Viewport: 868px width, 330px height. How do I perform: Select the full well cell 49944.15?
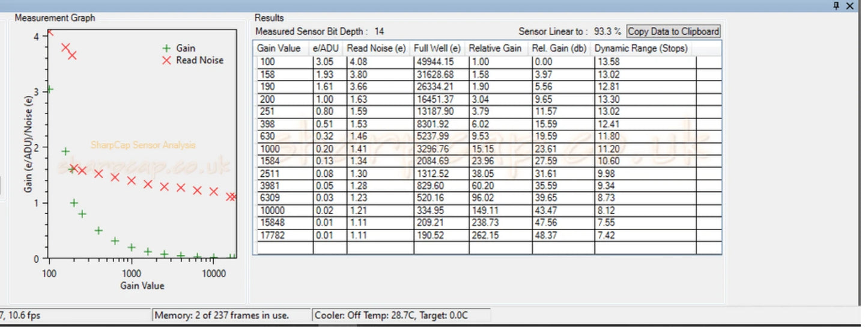[x=440, y=62]
